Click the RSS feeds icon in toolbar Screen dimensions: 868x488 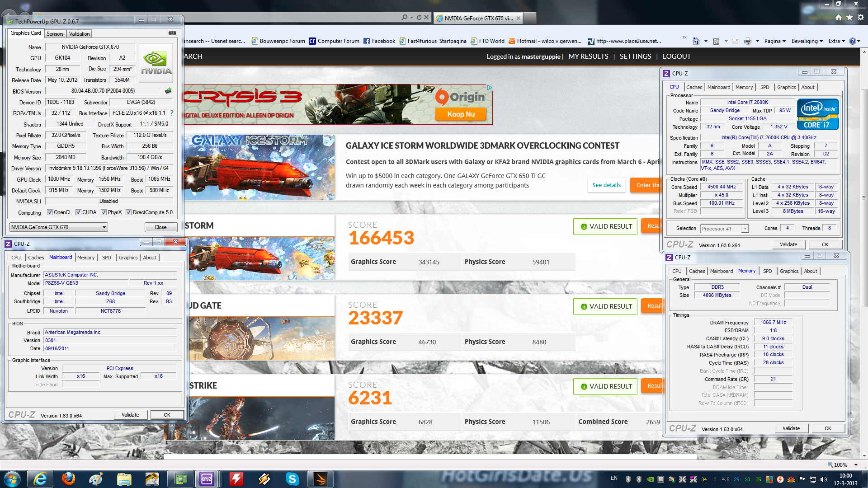tap(716, 41)
